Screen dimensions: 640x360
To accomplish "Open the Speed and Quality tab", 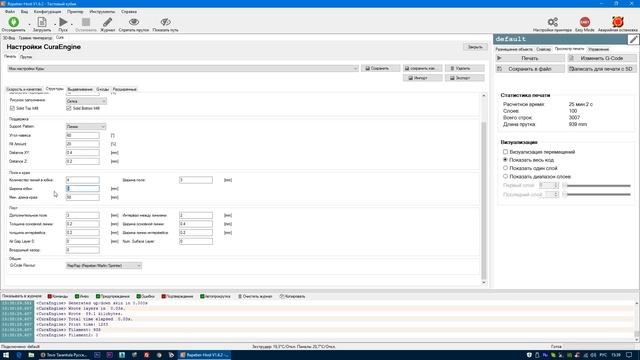I will pyautogui.click(x=24, y=89).
